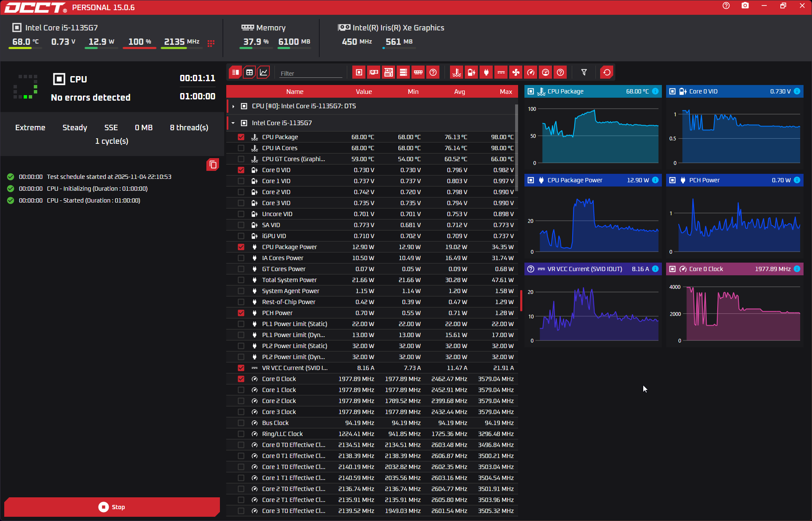Click the motherboard hardware filter icon
The height and width of the screenshot is (521, 812).
coord(389,72)
